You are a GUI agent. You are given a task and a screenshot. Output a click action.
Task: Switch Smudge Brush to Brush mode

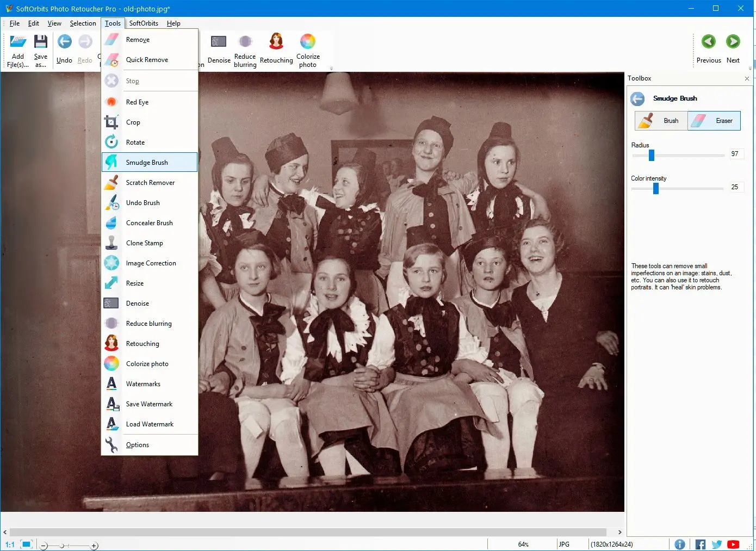click(x=661, y=121)
